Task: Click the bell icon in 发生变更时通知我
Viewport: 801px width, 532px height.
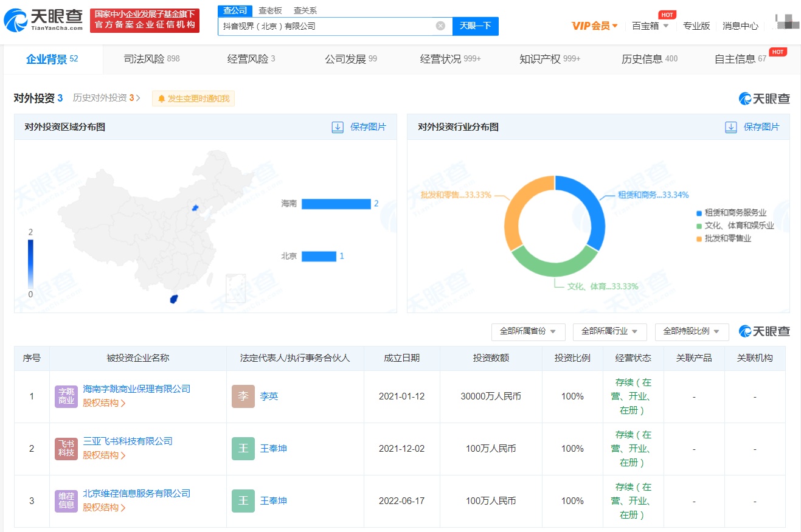Action: tap(162, 98)
